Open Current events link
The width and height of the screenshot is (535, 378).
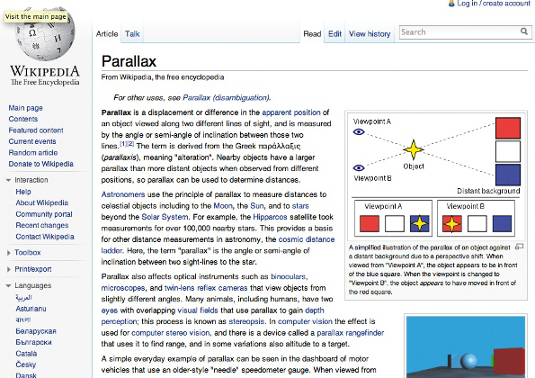click(x=32, y=141)
